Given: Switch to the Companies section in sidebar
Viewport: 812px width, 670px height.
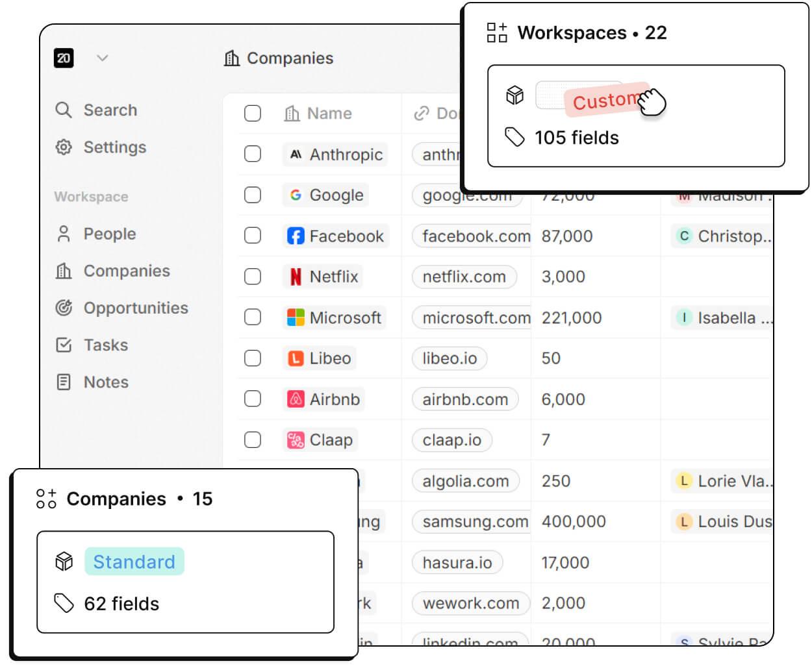Looking at the screenshot, I should [127, 271].
